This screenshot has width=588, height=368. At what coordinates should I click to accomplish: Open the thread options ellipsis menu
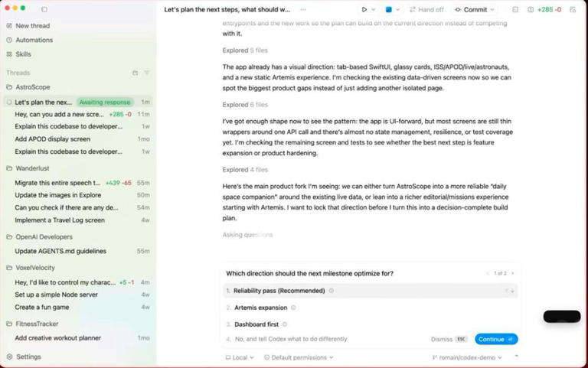tap(303, 10)
